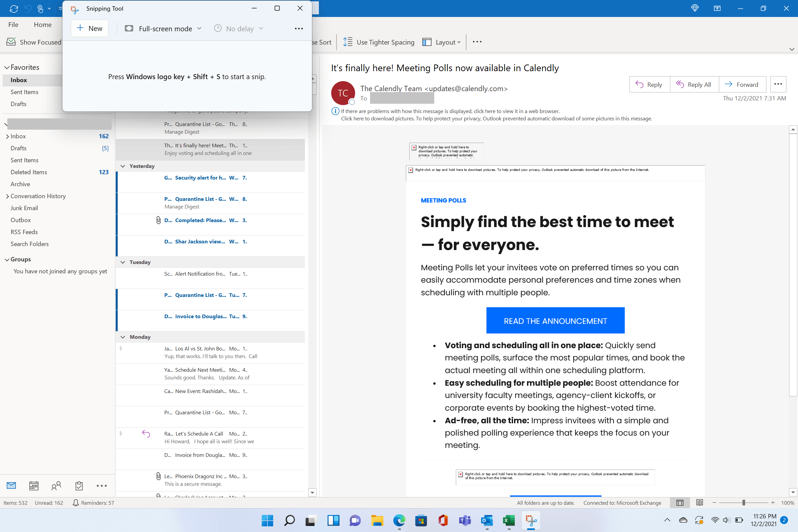This screenshot has width=798, height=532.
Task: Open People view in navigation bar
Action: point(56,486)
